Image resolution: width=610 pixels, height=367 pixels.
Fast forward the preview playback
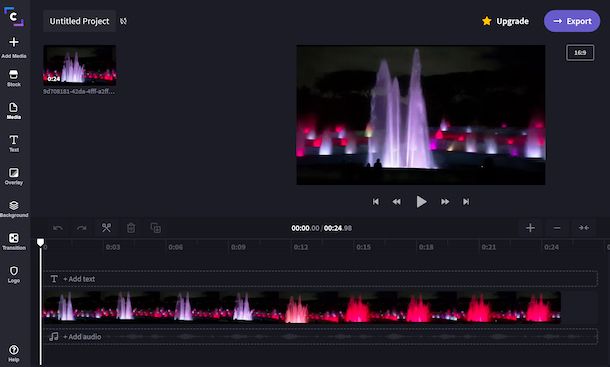pyautogui.click(x=445, y=202)
